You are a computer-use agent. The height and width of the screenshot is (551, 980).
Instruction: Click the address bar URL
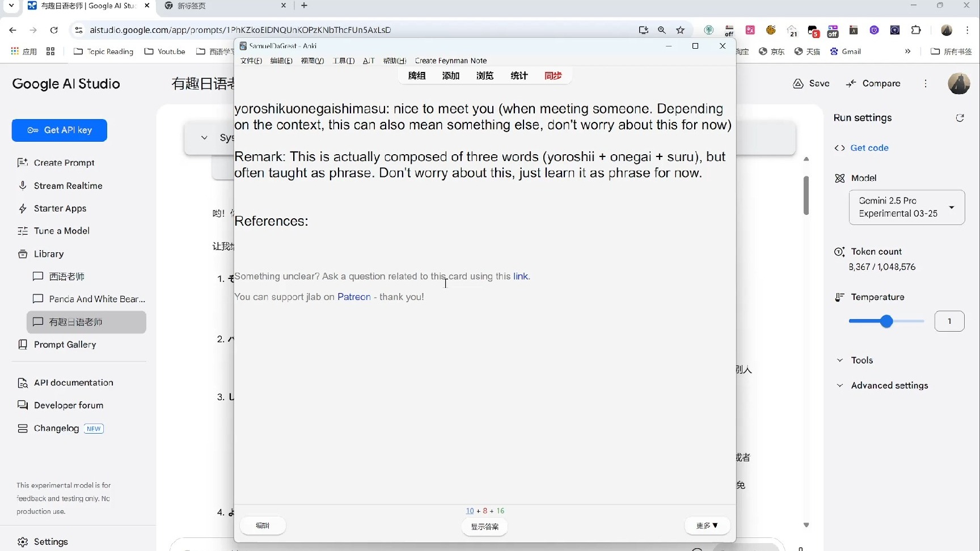pyautogui.click(x=240, y=30)
